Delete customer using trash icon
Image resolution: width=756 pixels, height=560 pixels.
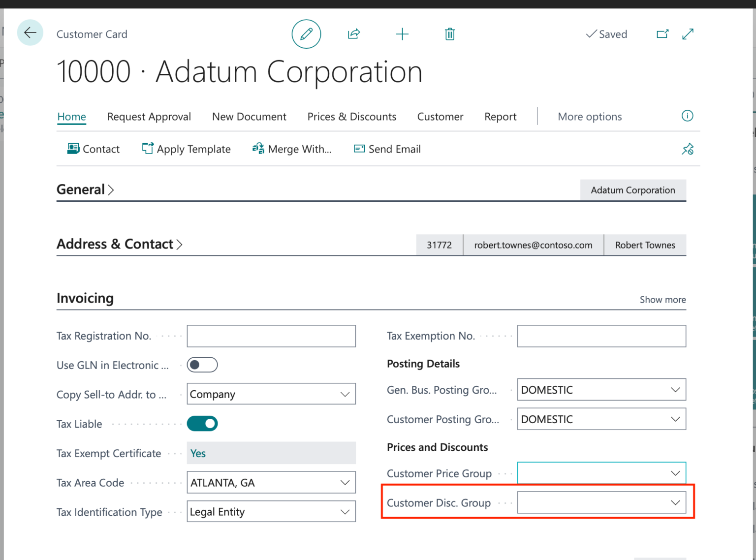tap(449, 34)
